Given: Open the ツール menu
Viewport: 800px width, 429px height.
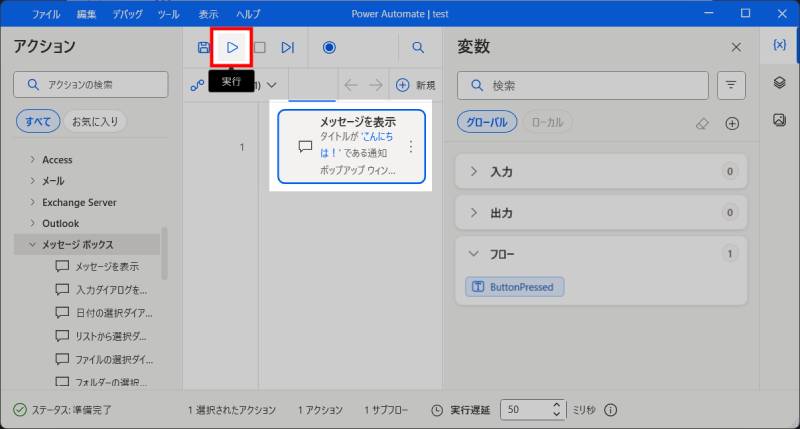Looking at the screenshot, I should click(x=168, y=14).
